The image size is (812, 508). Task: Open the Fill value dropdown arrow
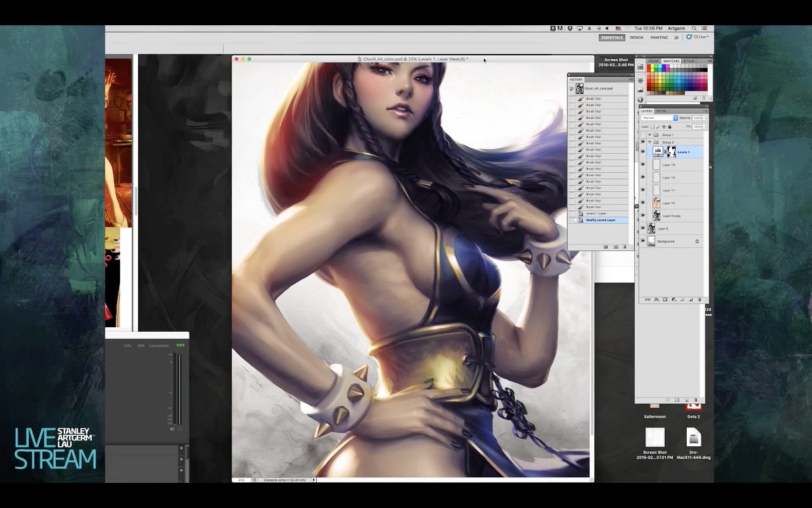coord(704,127)
